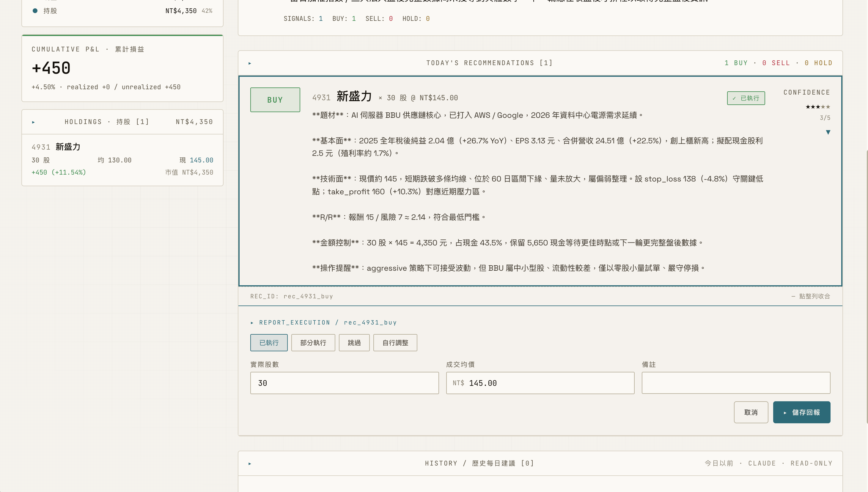Deselect the 已執行 execution option
The width and height of the screenshot is (868, 492).
click(x=269, y=343)
